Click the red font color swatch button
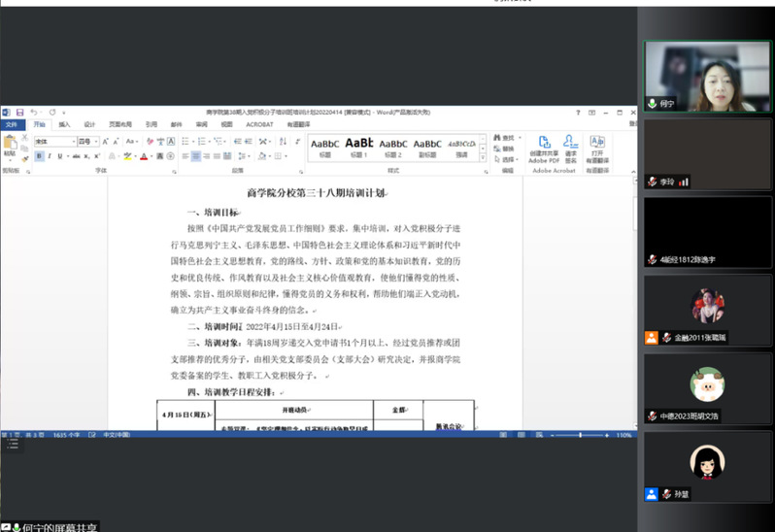This screenshot has width=775, height=532. [x=144, y=156]
